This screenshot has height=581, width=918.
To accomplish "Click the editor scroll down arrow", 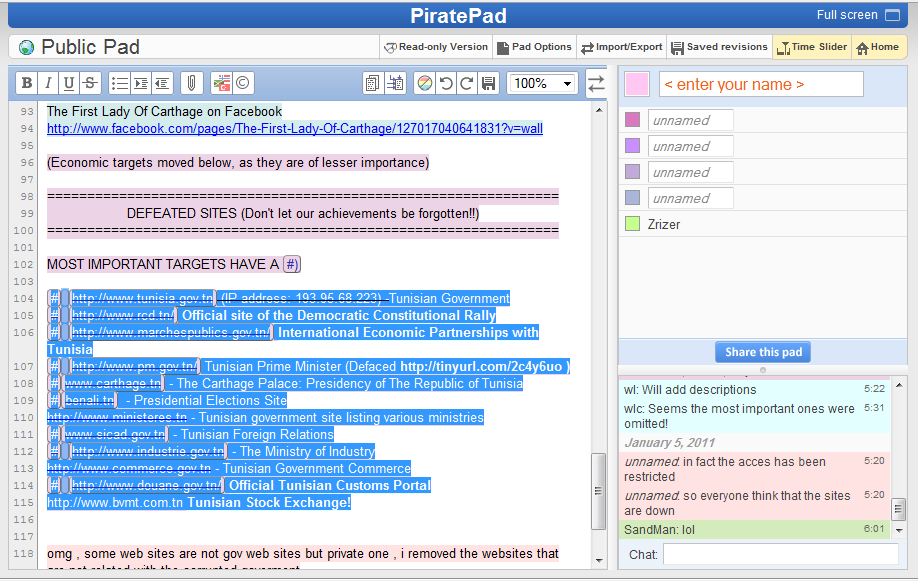I will [598, 561].
